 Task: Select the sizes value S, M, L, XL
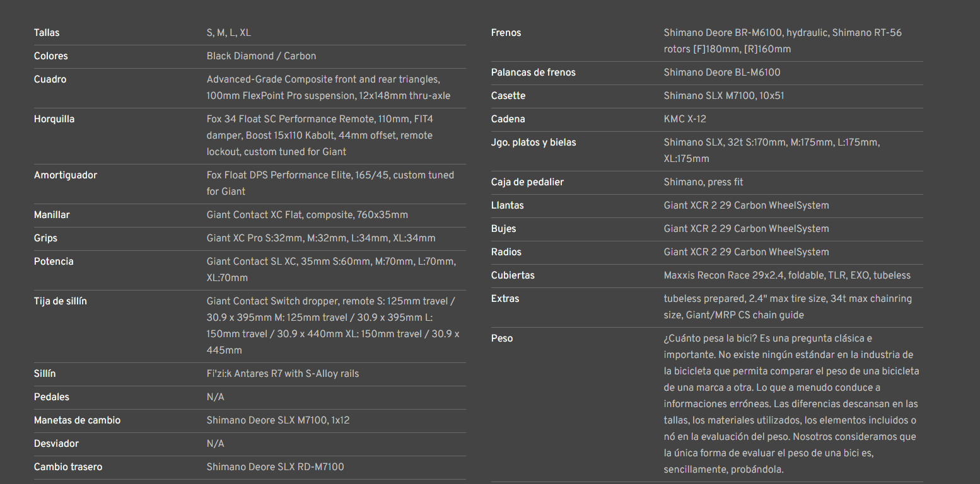coord(229,33)
